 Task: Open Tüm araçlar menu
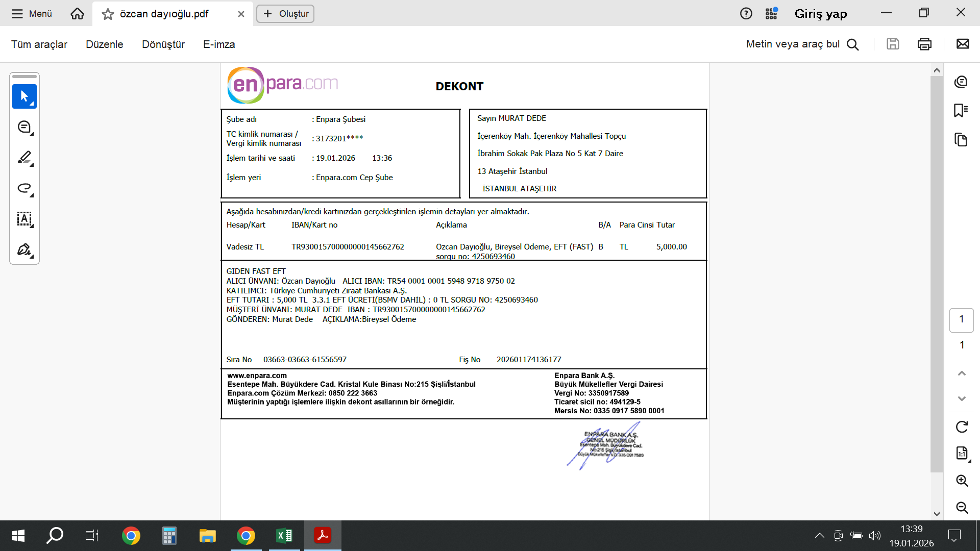[x=39, y=44]
